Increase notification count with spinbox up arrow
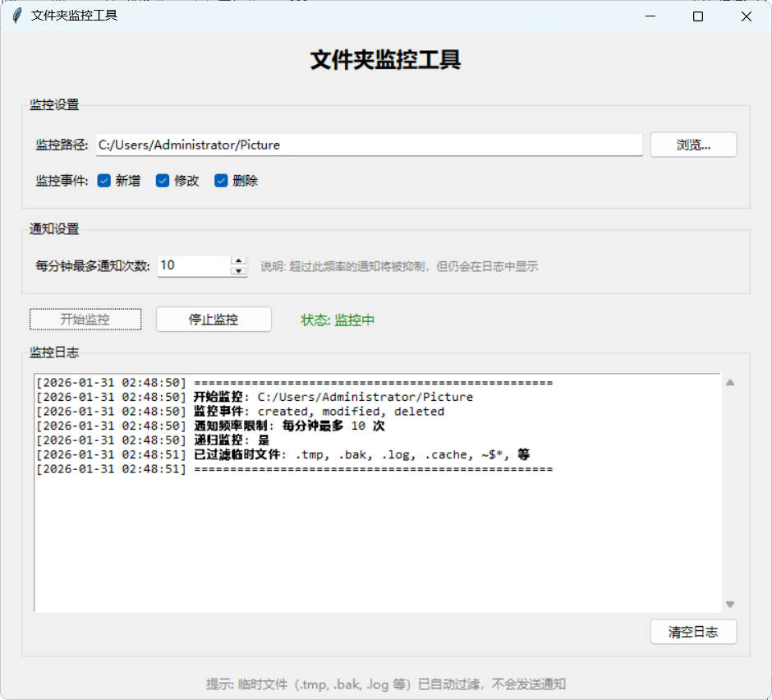 239,260
